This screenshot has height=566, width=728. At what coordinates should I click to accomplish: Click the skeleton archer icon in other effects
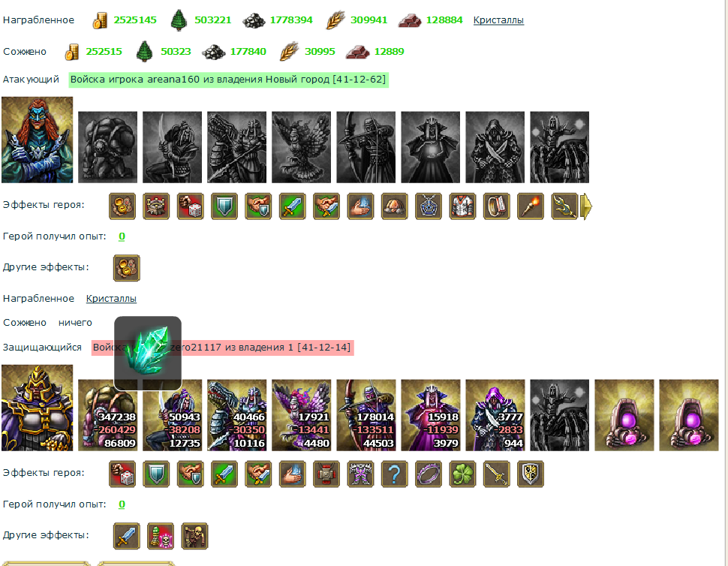[x=194, y=536]
